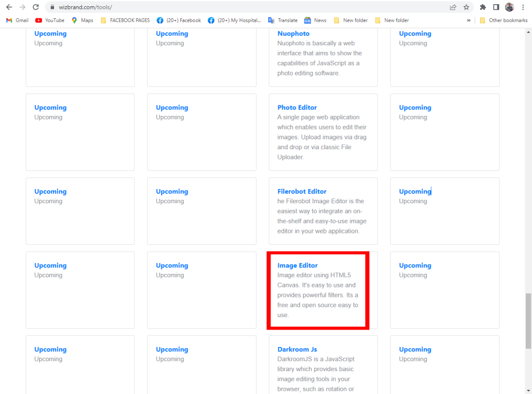
Task: Open the Gmail bookmark
Action: [17, 20]
